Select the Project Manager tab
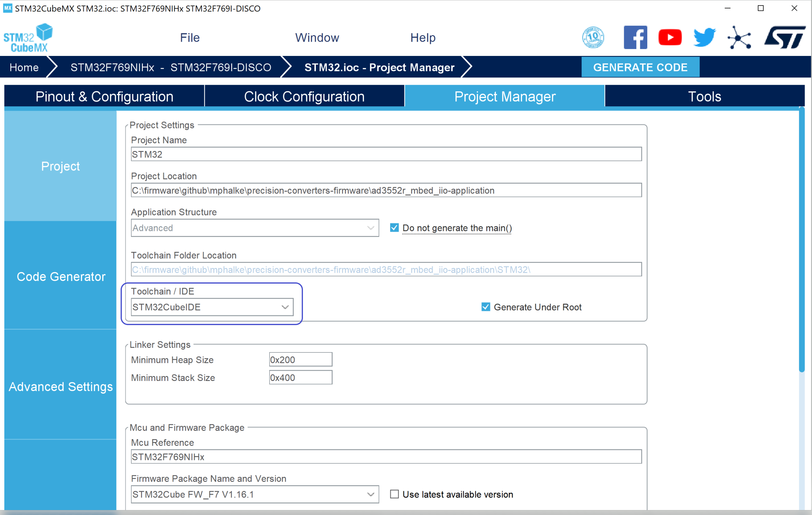The width and height of the screenshot is (812, 515). [505, 97]
